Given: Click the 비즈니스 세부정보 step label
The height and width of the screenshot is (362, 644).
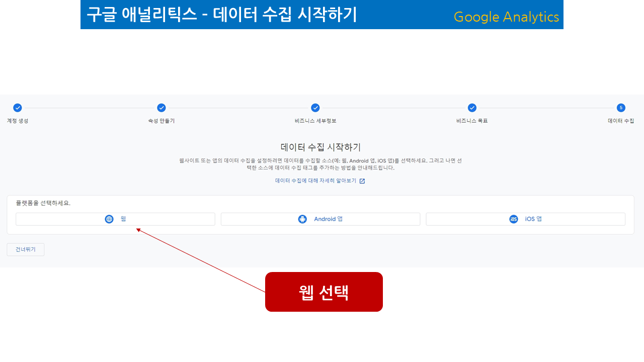Looking at the screenshot, I should [x=315, y=121].
